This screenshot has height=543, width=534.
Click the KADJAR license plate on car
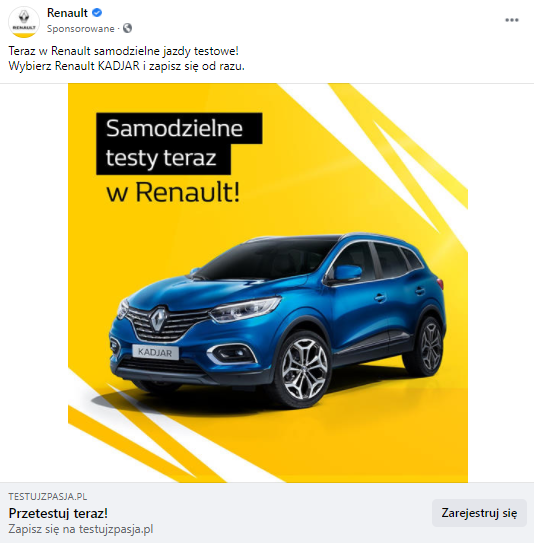[155, 352]
